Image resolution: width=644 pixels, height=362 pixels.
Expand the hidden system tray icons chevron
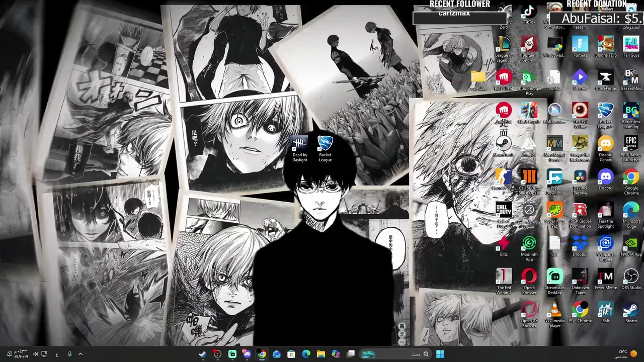click(80, 354)
